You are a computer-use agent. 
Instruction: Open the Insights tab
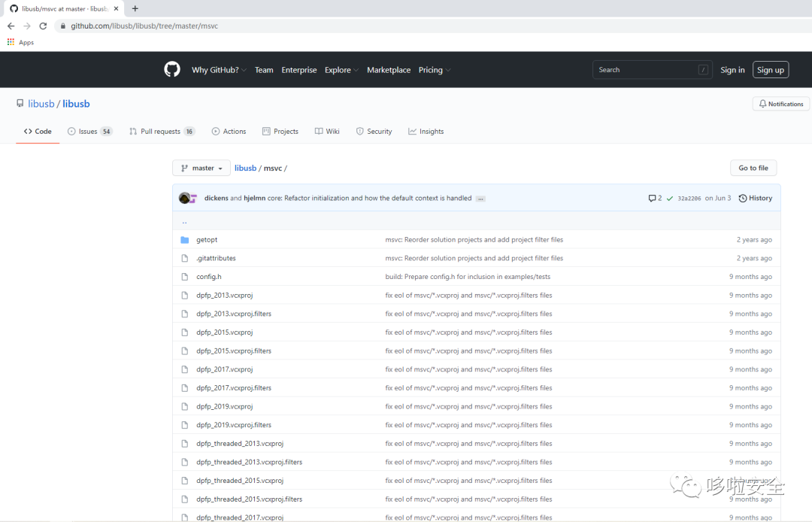click(x=426, y=132)
